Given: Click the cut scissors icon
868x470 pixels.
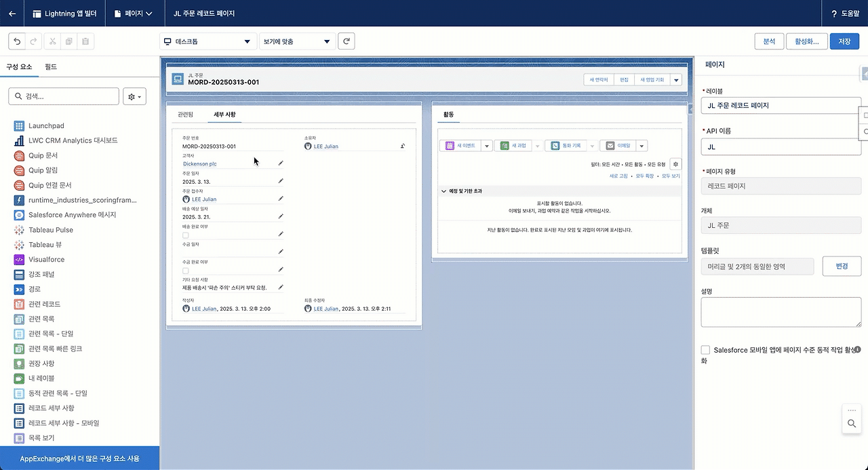Looking at the screenshot, I should [52, 41].
